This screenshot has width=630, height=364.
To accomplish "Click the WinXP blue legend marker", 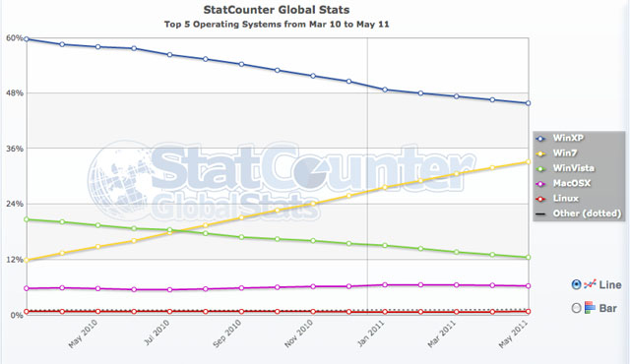I will click(540, 139).
